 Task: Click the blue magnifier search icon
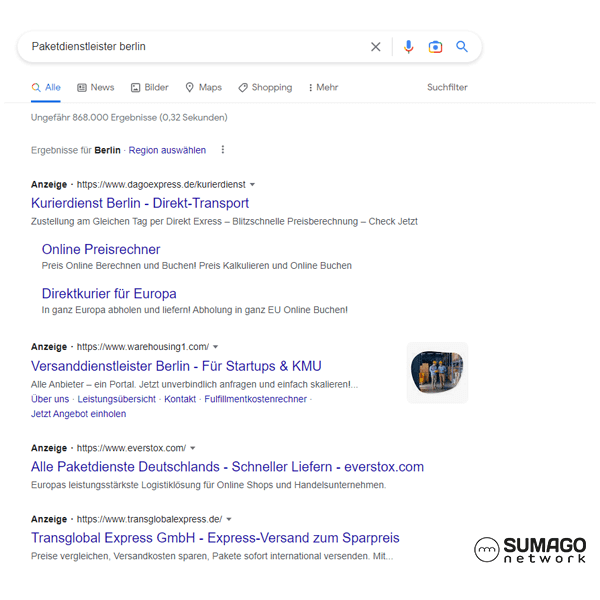pos(462,47)
